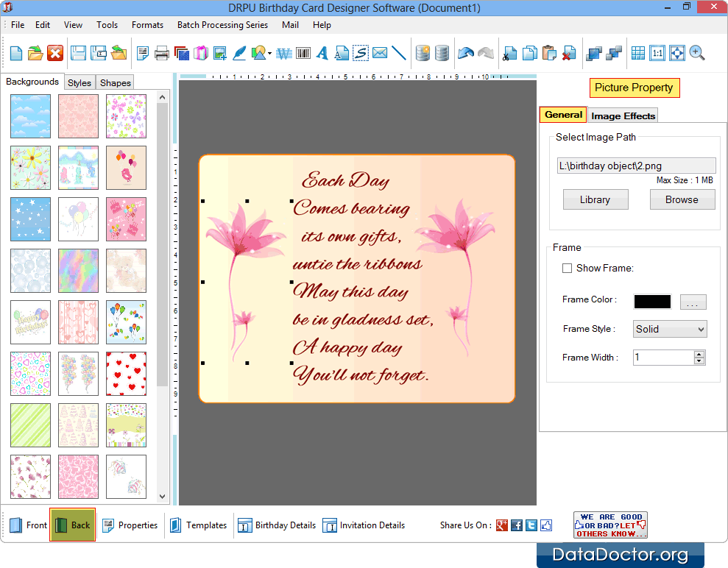Viewport: 728px width, 568px height.
Task: Toggle the Show Frame checkbox
Action: pos(567,269)
